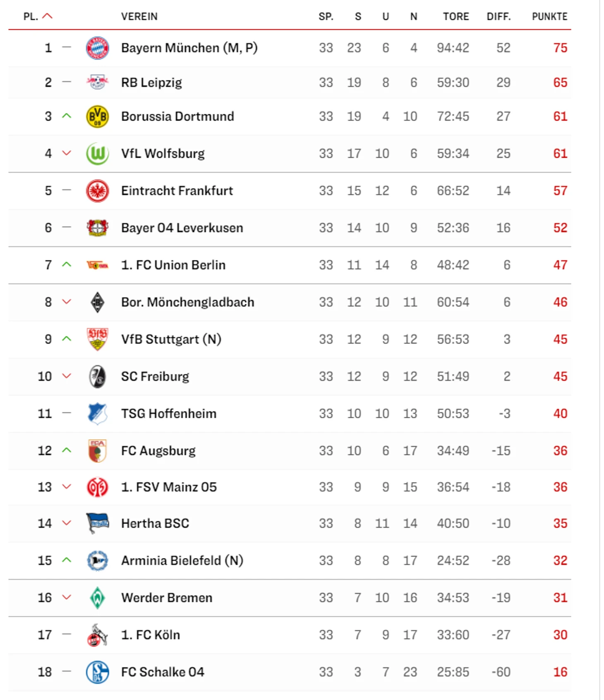Click the green up-trend arrow for VfB Stuttgart

pyautogui.click(x=67, y=339)
